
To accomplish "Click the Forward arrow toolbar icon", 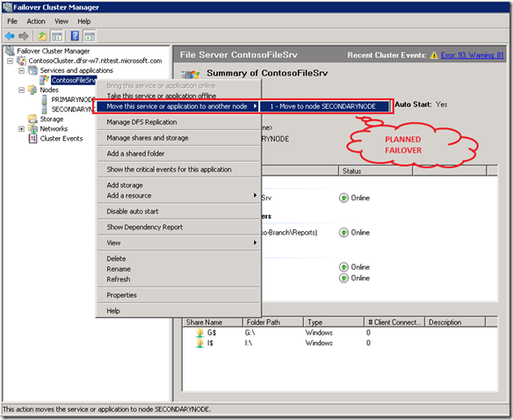I will pyautogui.click(x=24, y=36).
